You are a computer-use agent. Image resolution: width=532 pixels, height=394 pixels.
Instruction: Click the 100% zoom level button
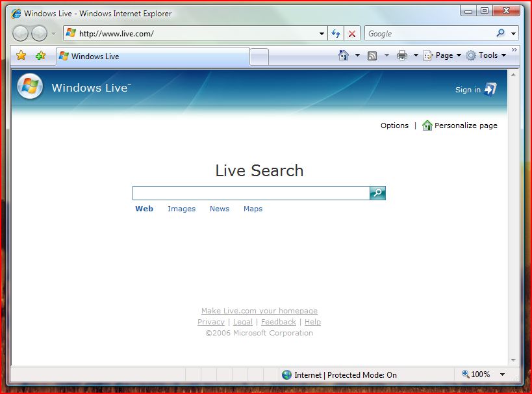476,374
